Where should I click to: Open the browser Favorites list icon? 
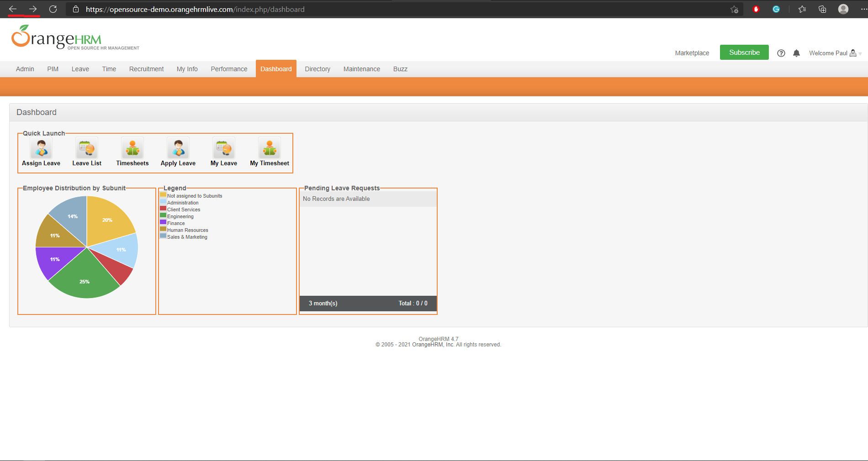(802, 9)
